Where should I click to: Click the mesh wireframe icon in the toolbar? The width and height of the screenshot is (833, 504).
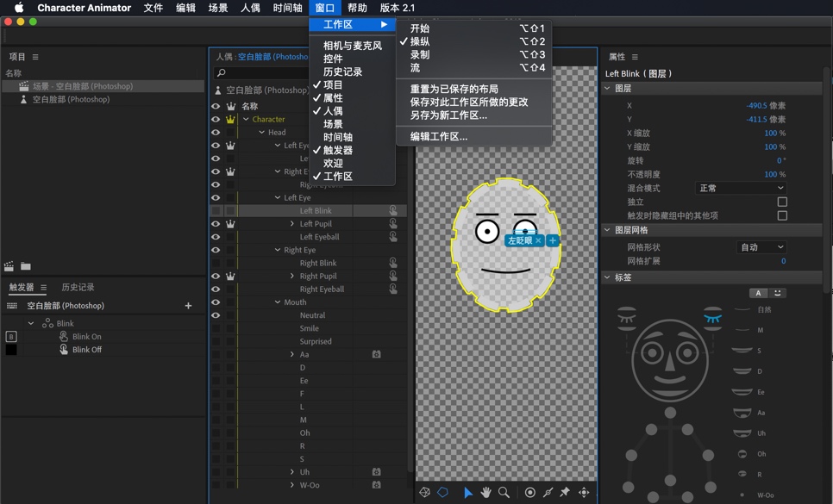[424, 492]
